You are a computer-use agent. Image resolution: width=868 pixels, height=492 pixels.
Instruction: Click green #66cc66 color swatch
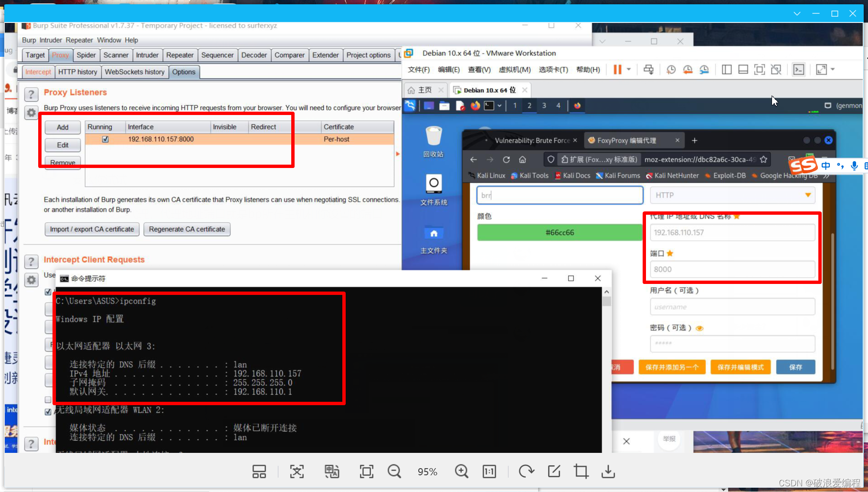point(560,232)
